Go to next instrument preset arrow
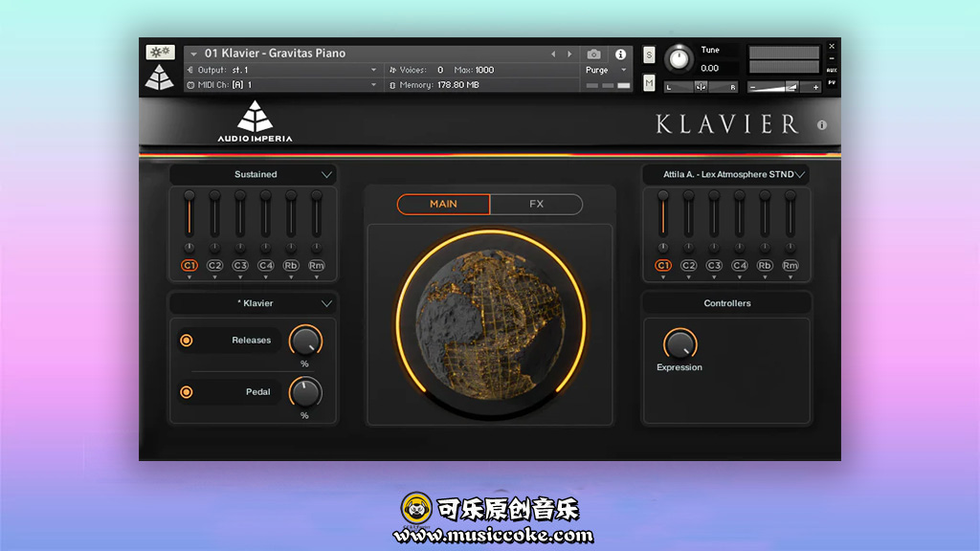 point(570,55)
